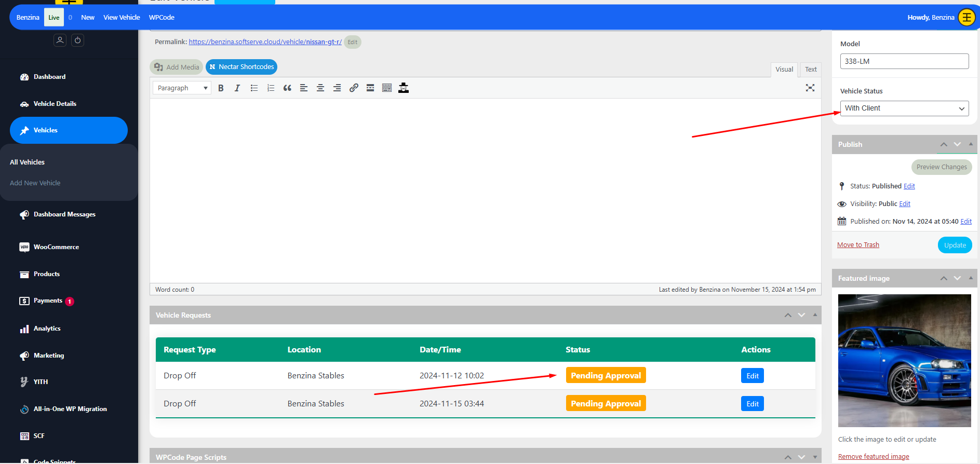This screenshot has width=980, height=464.
Task: Click the italic formatting icon
Action: (237, 88)
